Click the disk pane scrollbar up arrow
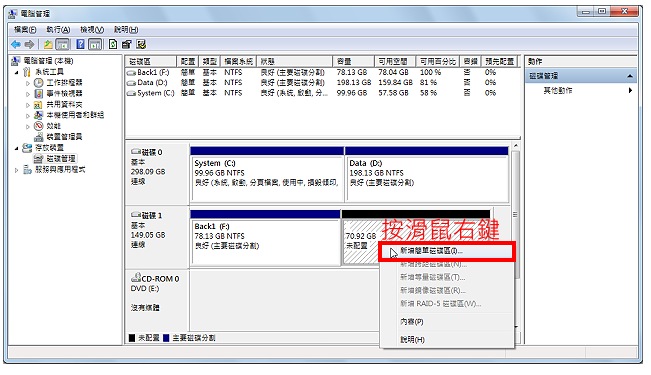This screenshot has width=651, height=375. (516, 146)
